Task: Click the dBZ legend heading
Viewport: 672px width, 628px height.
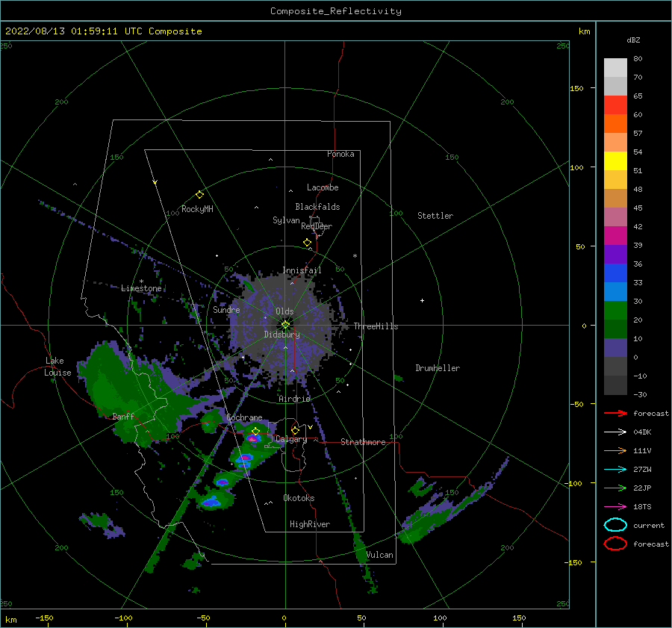Action: [x=633, y=40]
